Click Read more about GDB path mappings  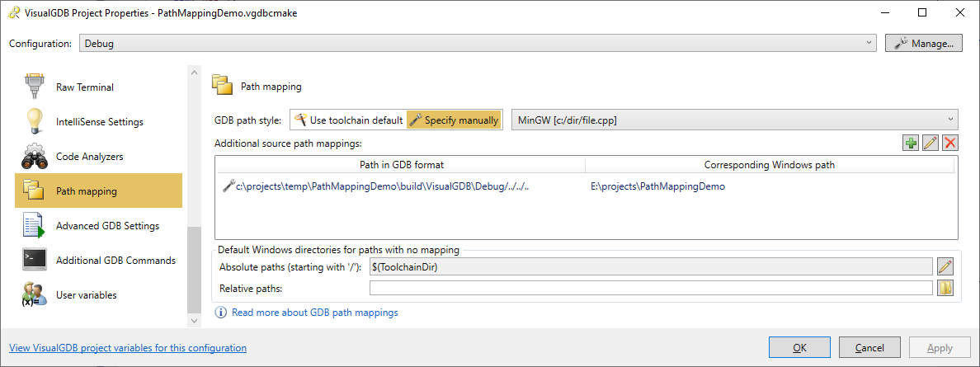tap(314, 312)
